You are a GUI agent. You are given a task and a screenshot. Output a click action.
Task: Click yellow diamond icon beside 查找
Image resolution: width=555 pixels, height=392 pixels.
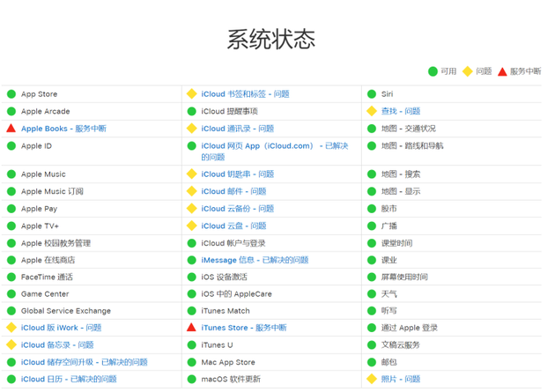pos(372,111)
